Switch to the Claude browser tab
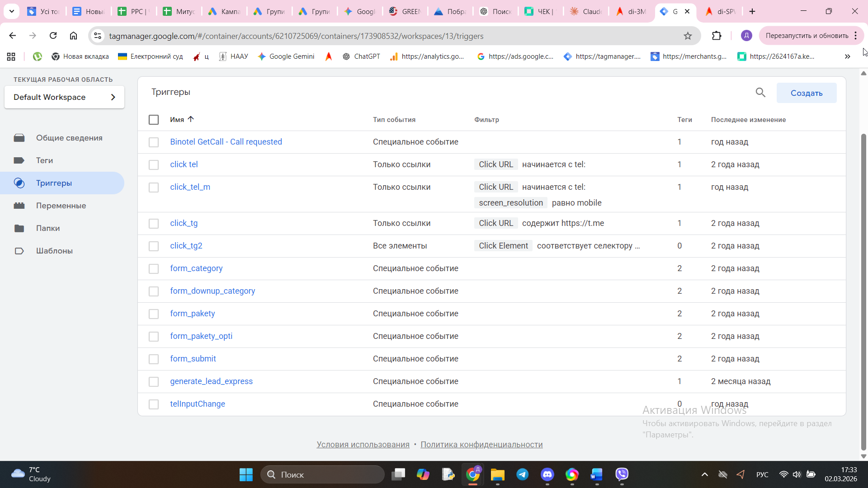The image size is (868, 488). [x=586, y=11]
